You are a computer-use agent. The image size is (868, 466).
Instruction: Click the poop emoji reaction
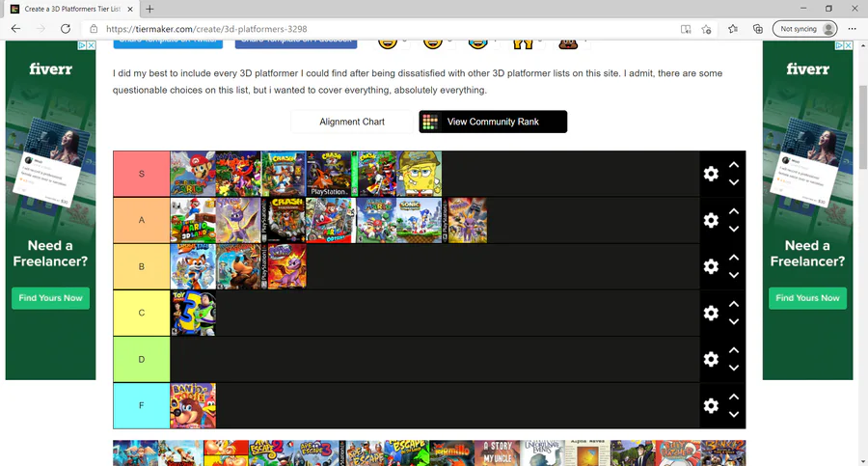pos(568,43)
